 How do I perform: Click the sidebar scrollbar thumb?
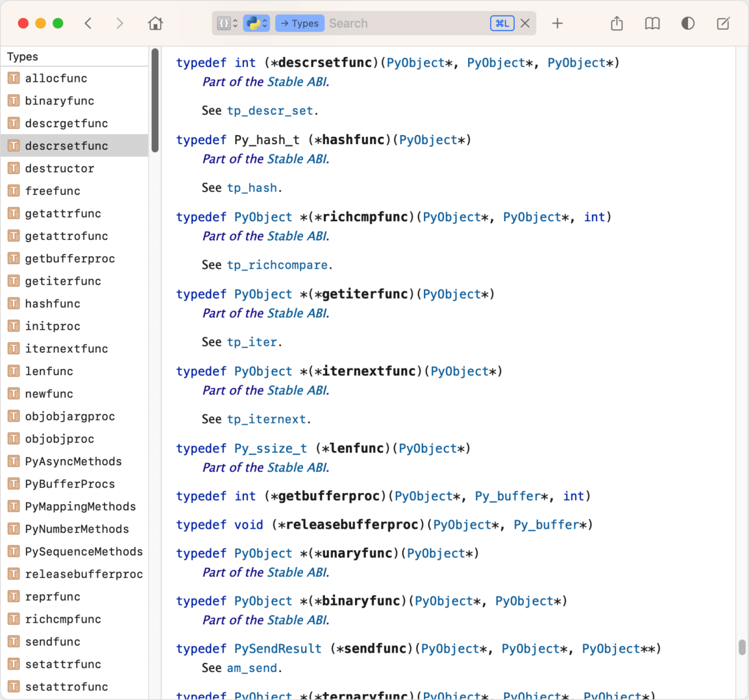pos(154,101)
